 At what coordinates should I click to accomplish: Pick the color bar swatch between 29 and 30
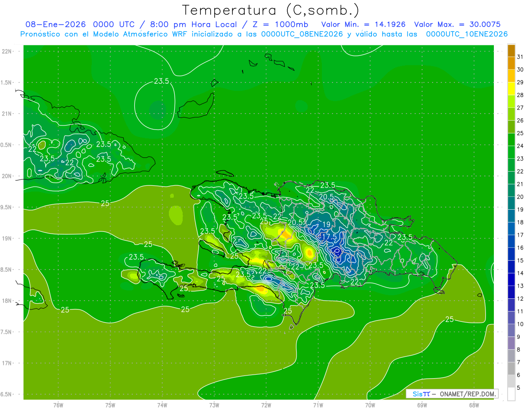[x=511, y=76]
